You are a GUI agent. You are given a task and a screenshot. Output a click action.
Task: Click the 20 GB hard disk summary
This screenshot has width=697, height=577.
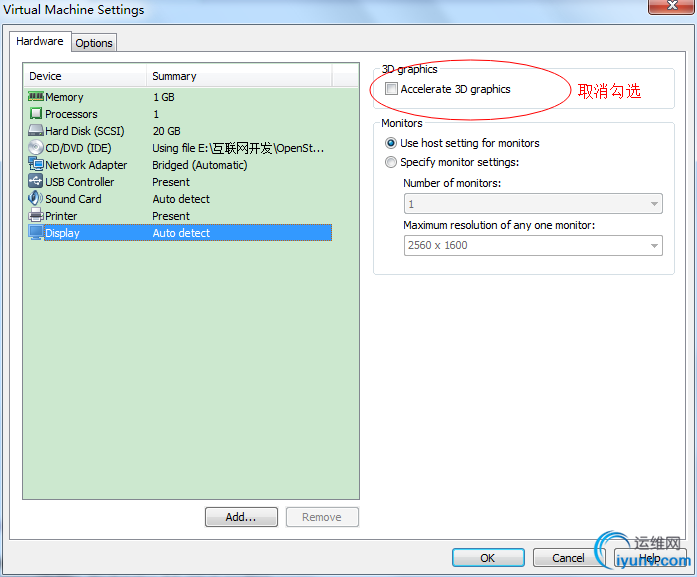tap(167, 131)
